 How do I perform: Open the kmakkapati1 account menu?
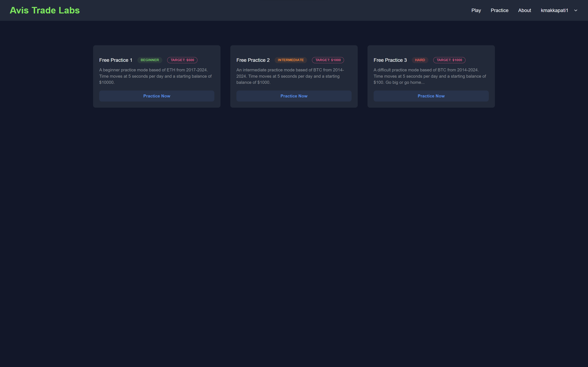pos(554,10)
